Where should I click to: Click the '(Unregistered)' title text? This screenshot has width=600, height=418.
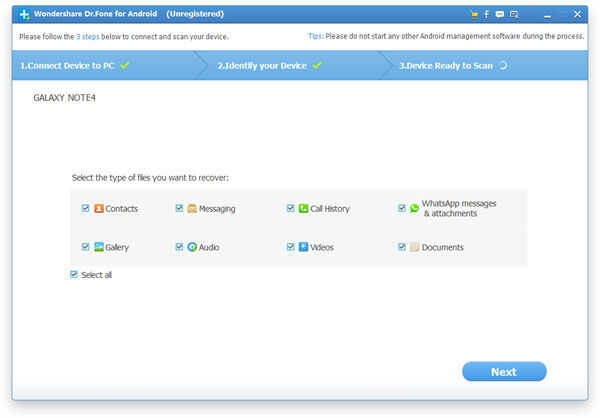[x=195, y=14]
